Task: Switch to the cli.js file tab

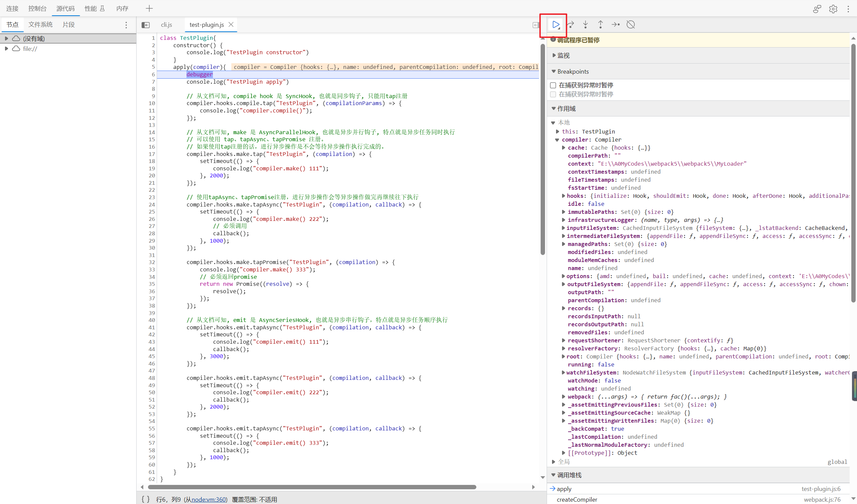Action: tap(167, 25)
